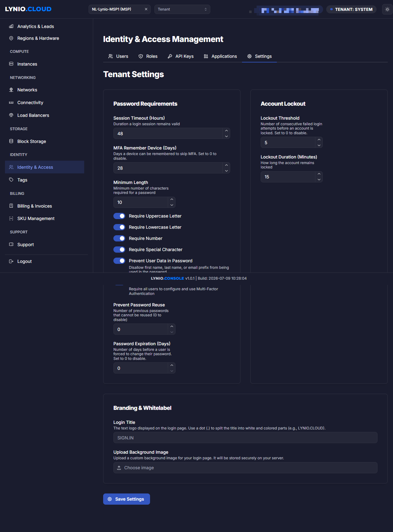
Task: Open the Tenant dropdown selector
Action: [x=182, y=9]
